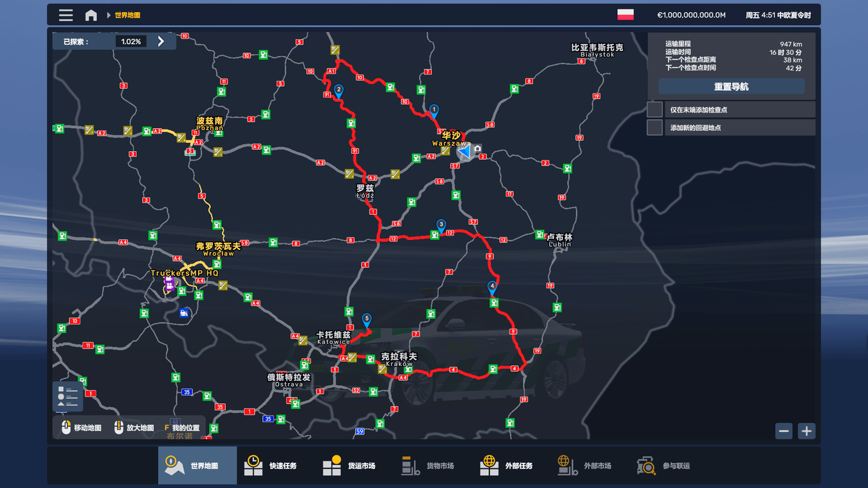Click the purple TruckersMP HQ marker
868x488 pixels.
tap(169, 285)
